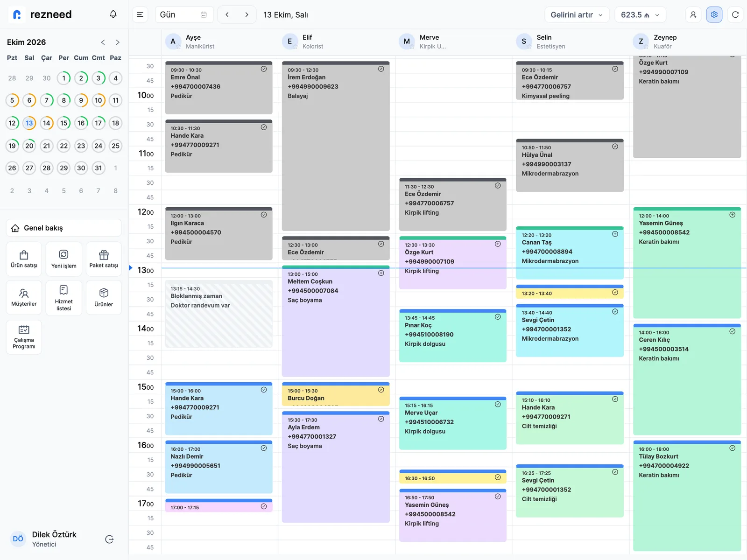
Task: Go to previous day arrow
Action: pos(227,15)
